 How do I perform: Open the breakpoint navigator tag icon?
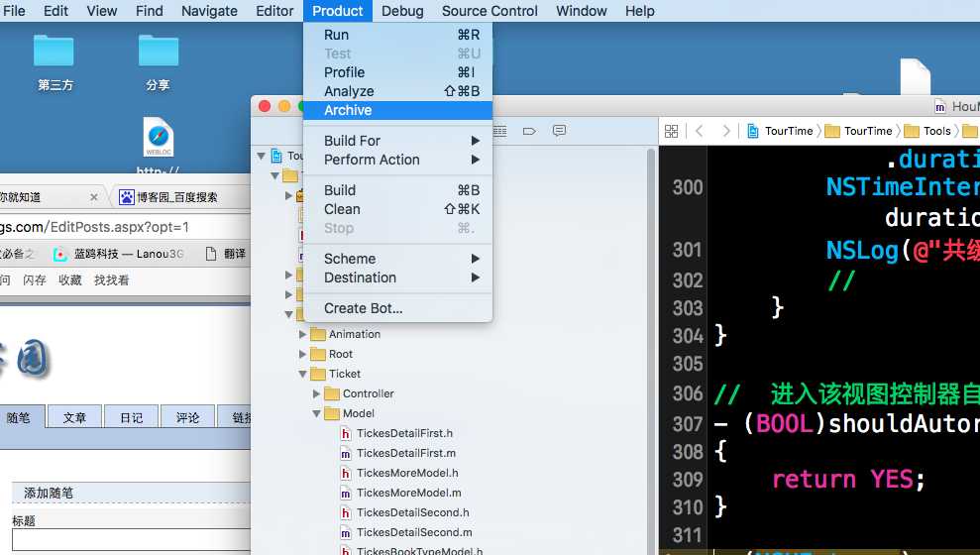click(x=529, y=131)
